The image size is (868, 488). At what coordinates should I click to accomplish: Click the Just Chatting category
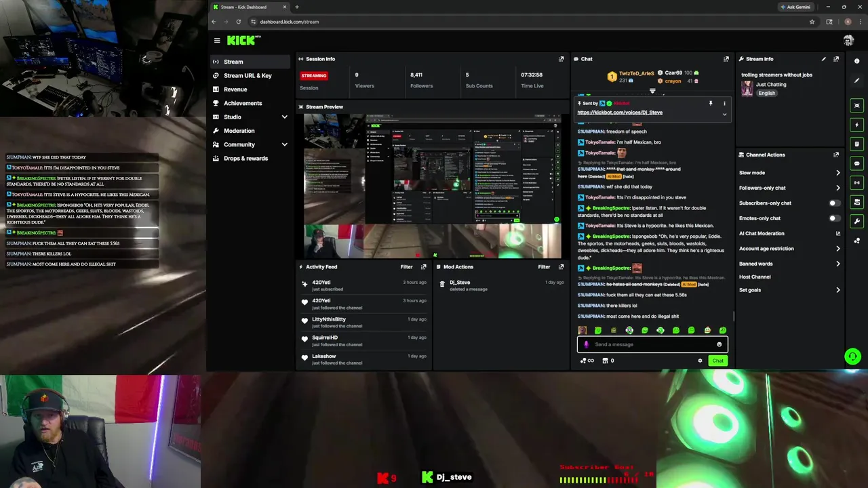point(771,85)
